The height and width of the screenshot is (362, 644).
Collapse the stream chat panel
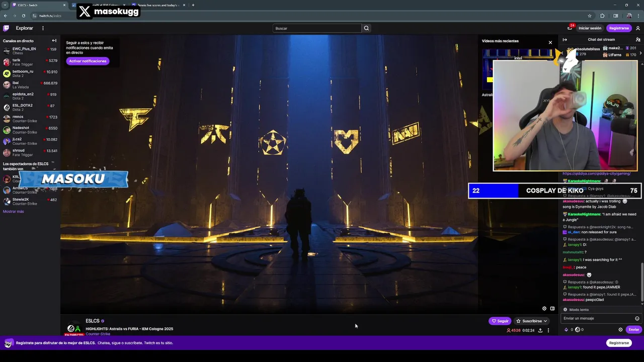click(x=565, y=40)
